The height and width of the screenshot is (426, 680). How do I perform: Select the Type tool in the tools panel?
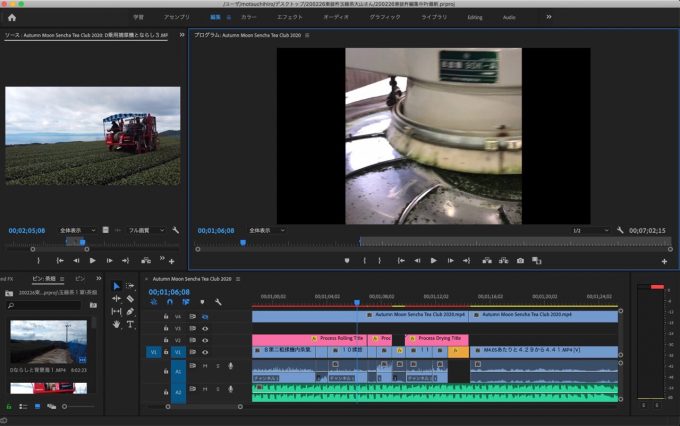(x=130, y=324)
